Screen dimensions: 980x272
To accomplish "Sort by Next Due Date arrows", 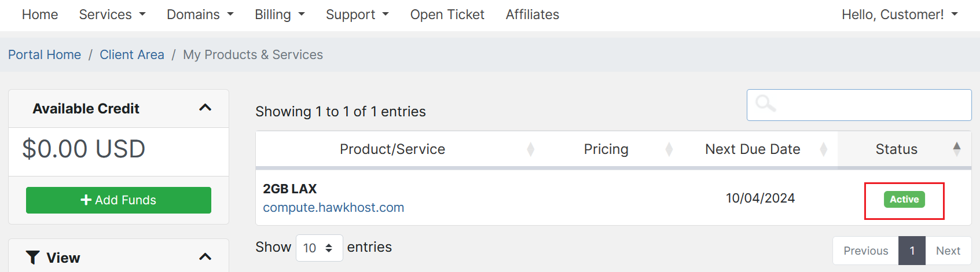I will point(823,149).
